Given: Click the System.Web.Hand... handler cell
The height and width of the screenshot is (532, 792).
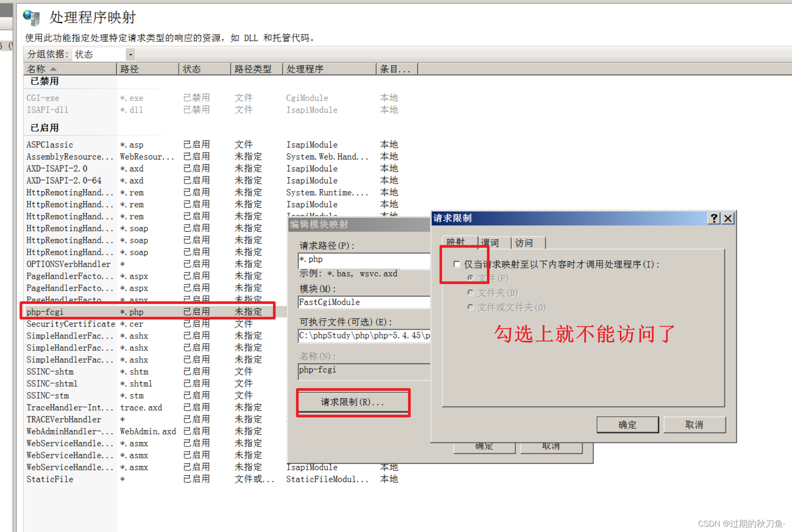Looking at the screenshot, I should point(327,157).
